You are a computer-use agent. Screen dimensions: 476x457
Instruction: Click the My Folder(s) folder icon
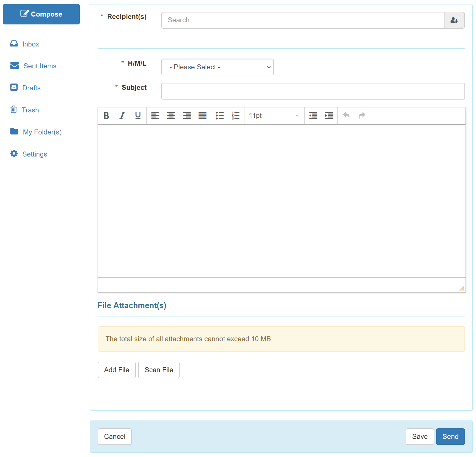point(14,131)
